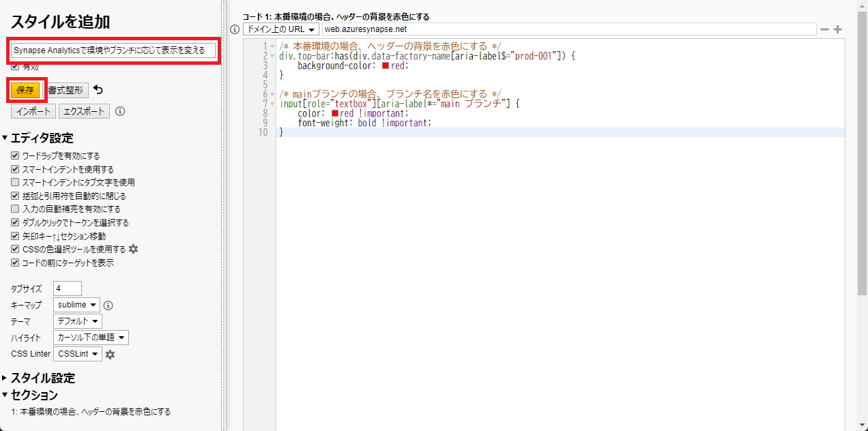This screenshot has width=868, height=431.
Task: Remove the URL target with minus icon
Action: [824, 29]
